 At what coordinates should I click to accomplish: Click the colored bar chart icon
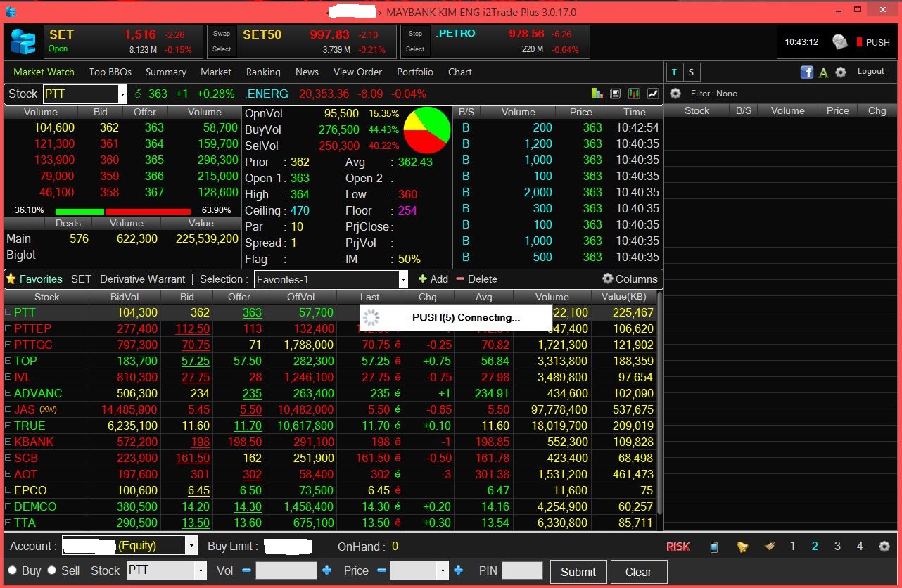pos(597,94)
